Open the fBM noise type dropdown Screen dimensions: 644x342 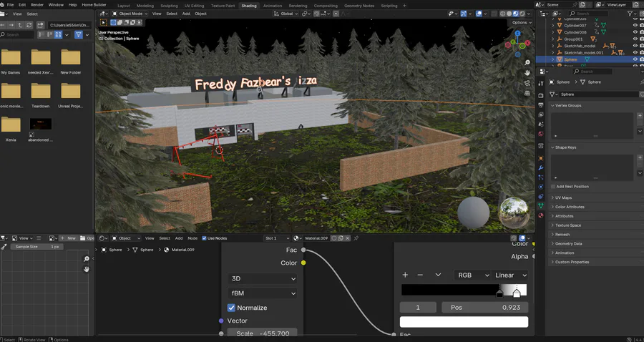pyautogui.click(x=262, y=293)
